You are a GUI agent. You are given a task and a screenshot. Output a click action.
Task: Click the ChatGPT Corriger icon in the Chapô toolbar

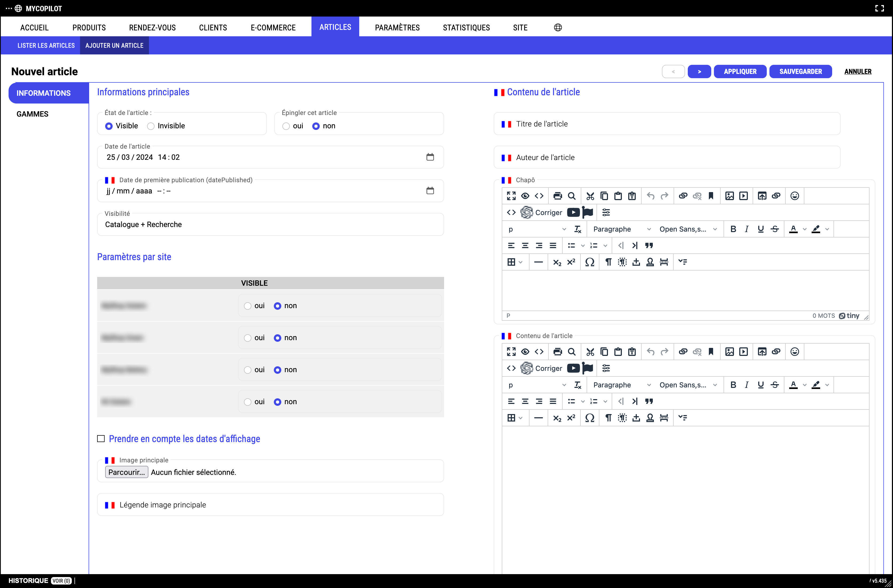[527, 213]
